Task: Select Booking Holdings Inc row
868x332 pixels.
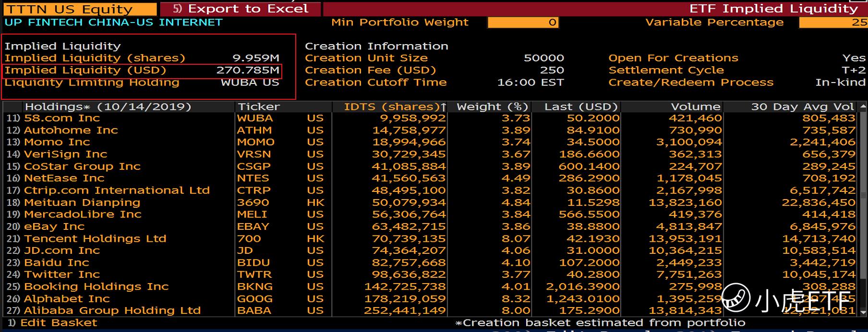Action: click(x=430, y=286)
